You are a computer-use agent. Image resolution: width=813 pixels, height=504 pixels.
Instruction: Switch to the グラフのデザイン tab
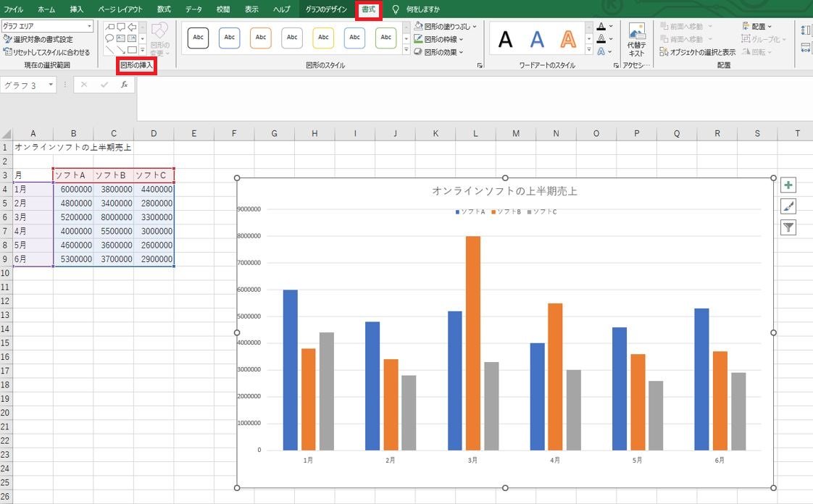point(326,9)
